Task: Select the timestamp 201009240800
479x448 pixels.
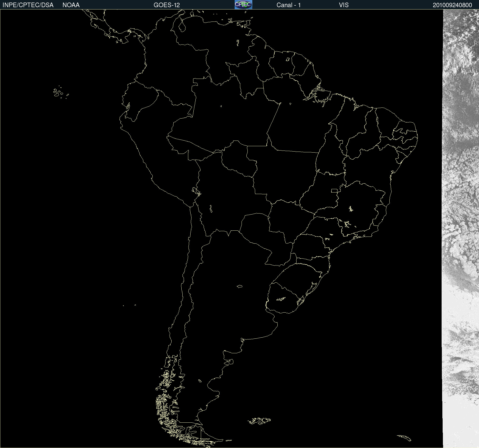Action: point(452,5)
